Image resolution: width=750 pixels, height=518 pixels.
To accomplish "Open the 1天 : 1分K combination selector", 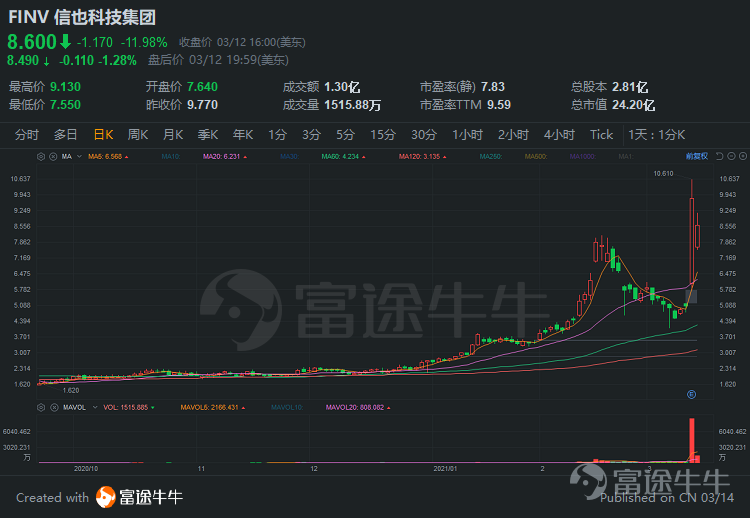I will pos(657,135).
